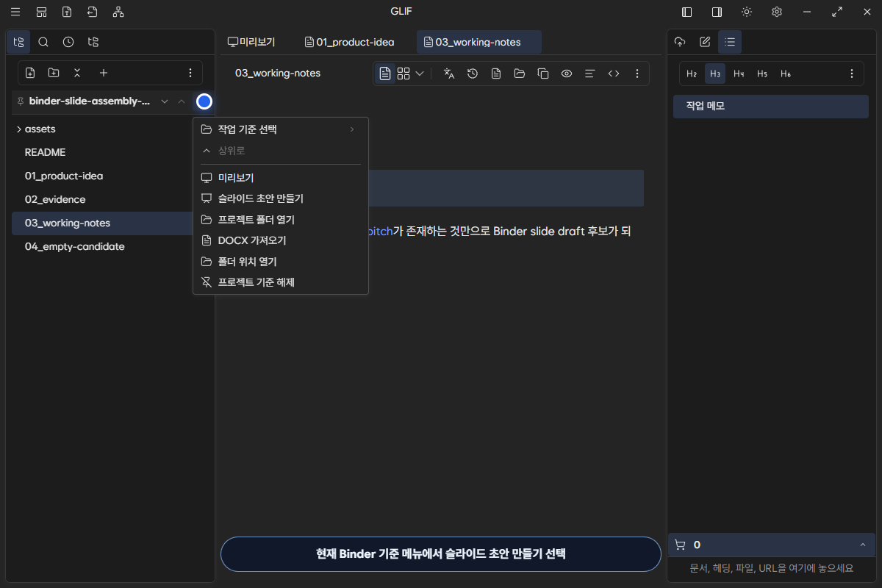
Task: Select DOCX 가져오기 menu entry
Action: click(x=280, y=240)
